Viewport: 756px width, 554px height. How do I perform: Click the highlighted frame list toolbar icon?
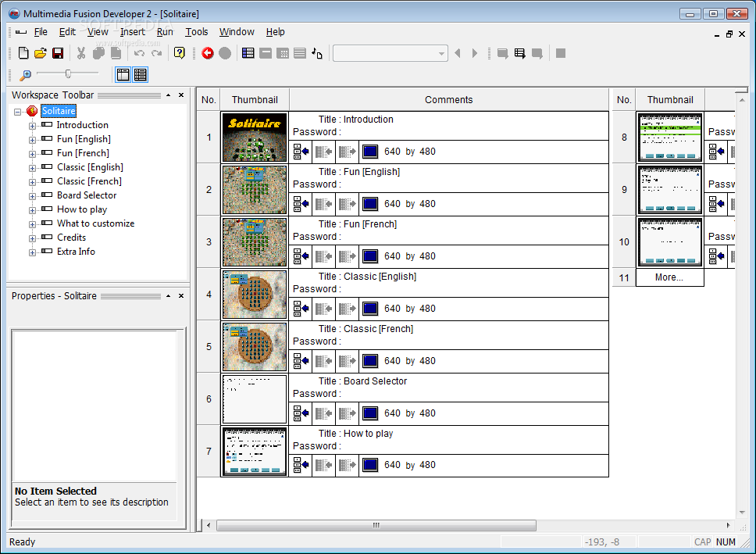520,53
